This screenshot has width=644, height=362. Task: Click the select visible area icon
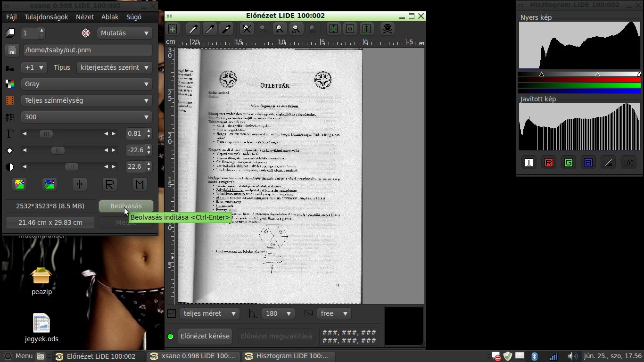[x=366, y=29]
